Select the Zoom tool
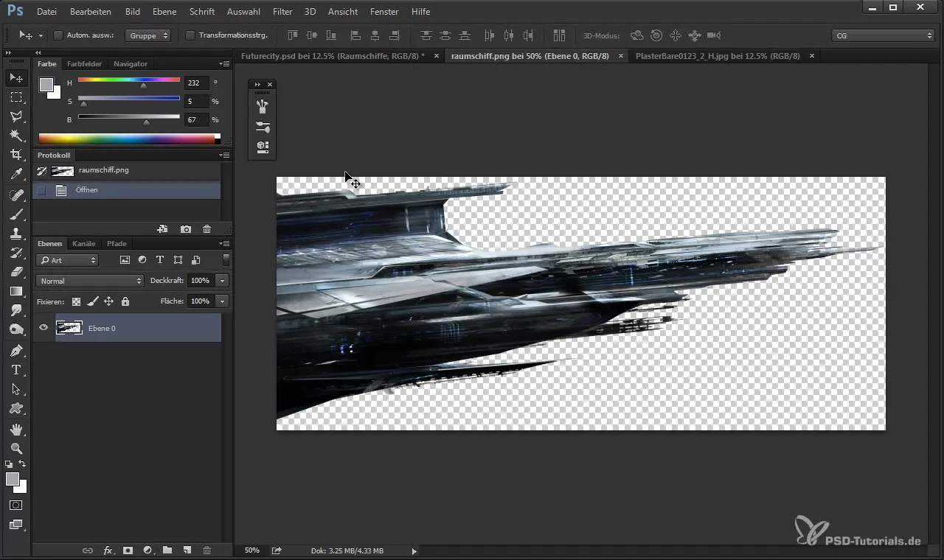The width and height of the screenshot is (944, 560). pyautogui.click(x=16, y=448)
